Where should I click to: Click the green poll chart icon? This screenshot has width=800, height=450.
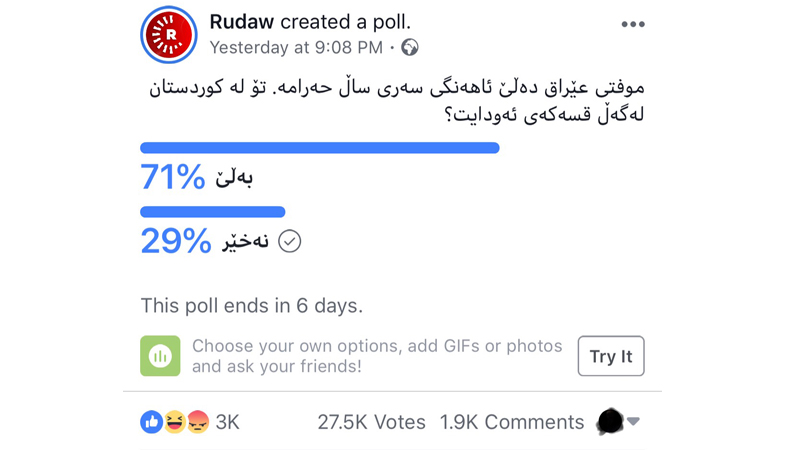160,356
